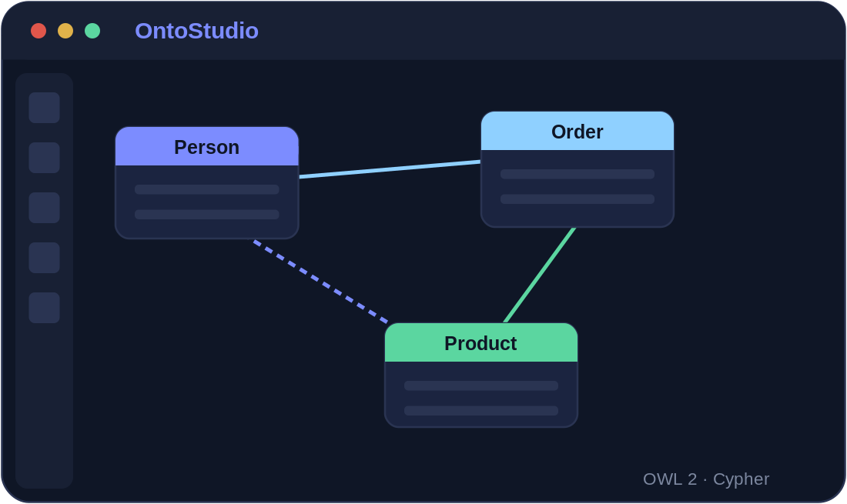The image size is (847, 504).
Task: Choose the third sidebar tool square
Action: [x=45, y=208]
